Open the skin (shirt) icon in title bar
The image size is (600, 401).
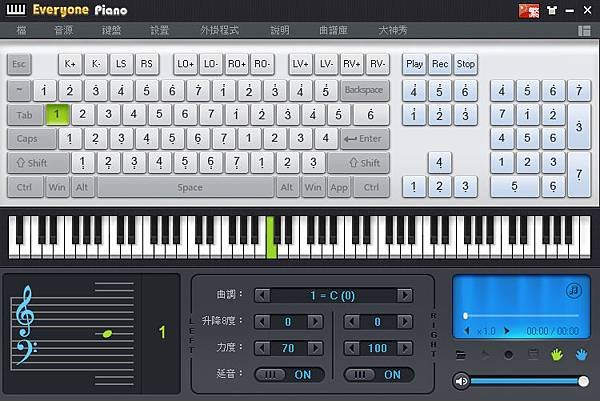[552, 10]
